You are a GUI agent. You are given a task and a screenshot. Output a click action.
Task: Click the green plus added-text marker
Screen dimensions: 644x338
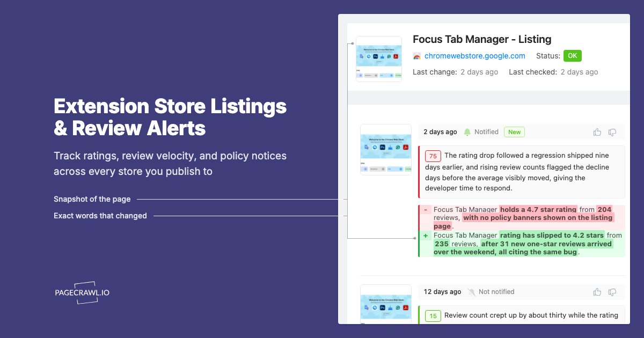(426, 236)
